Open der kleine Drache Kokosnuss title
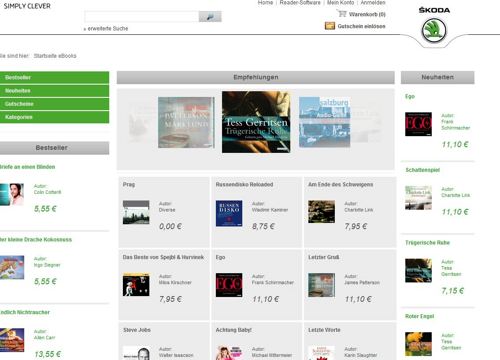500x360 pixels. click(36, 240)
